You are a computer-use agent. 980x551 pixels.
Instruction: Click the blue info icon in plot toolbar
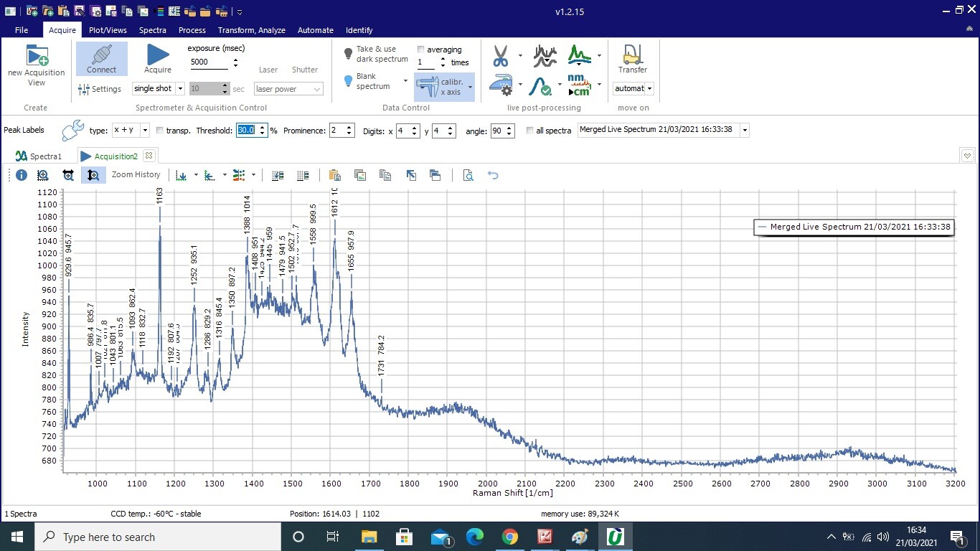tap(22, 175)
